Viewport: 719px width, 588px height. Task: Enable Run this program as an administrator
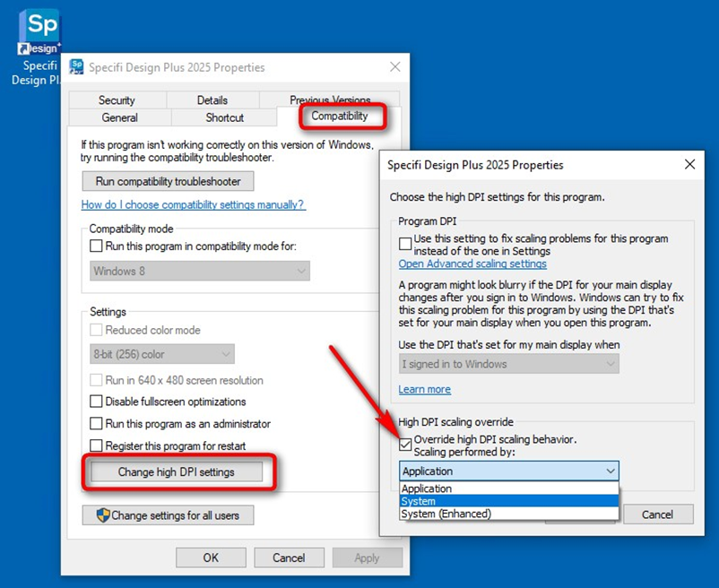(96, 423)
